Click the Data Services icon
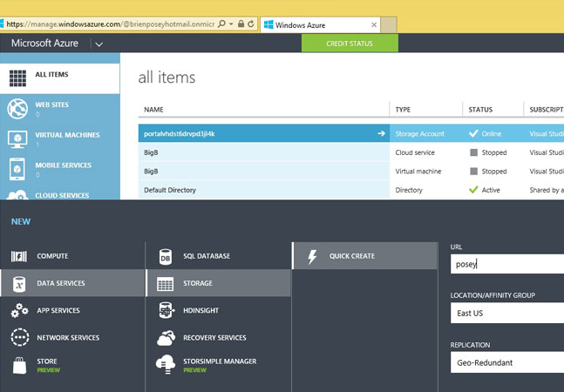This screenshot has width=564, height=392. [19, 283]
